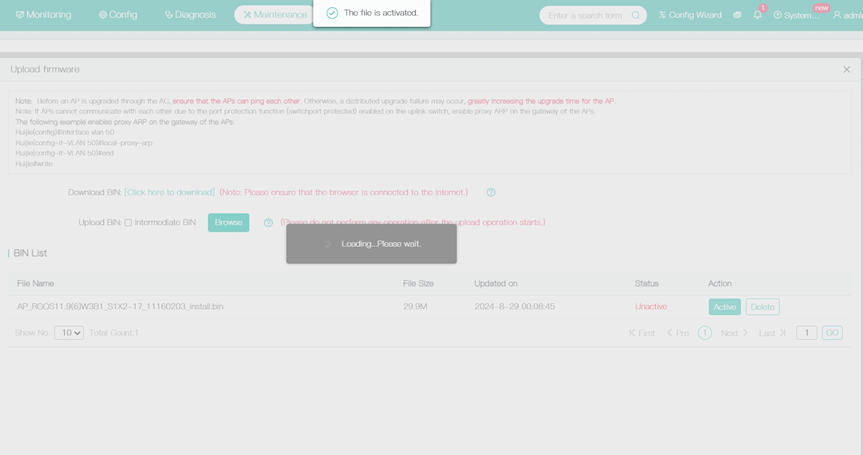Go to Last page

pyautogui.click(x=772, y=333)
